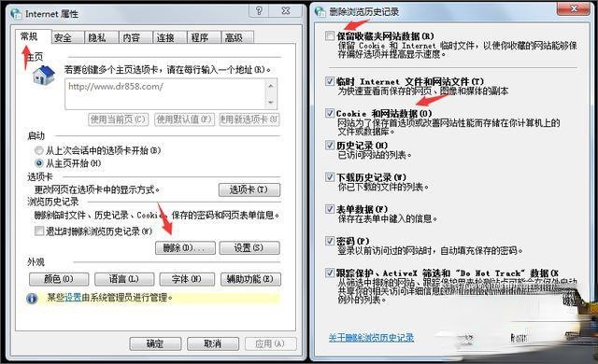Screen dimensions: 598x364
Task: Toggle 下载历史记录 checkbox
Action: tap(330, 177)
